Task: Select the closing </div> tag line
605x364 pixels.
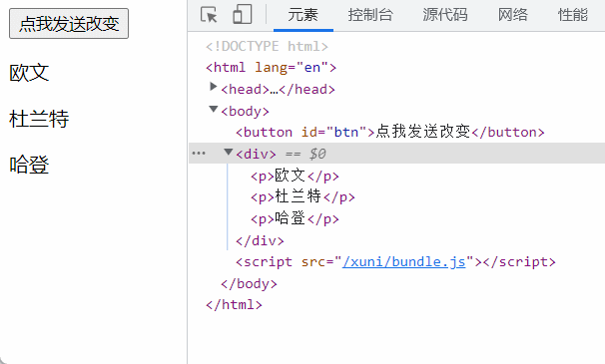Action: pos(260,241)
